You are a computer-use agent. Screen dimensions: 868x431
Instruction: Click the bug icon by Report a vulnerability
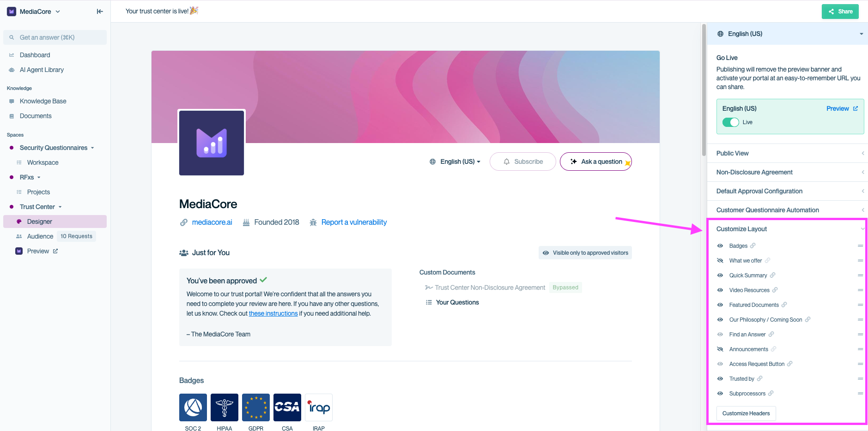313,222
